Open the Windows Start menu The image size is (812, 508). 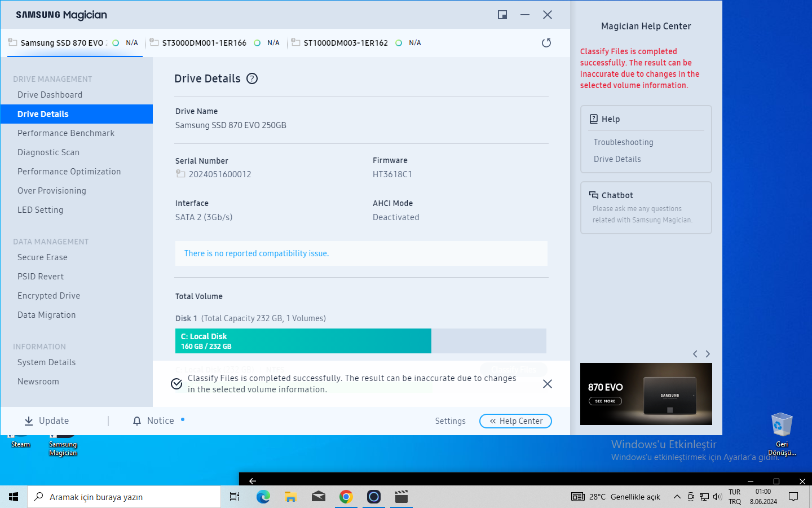(x=14, y=497)
